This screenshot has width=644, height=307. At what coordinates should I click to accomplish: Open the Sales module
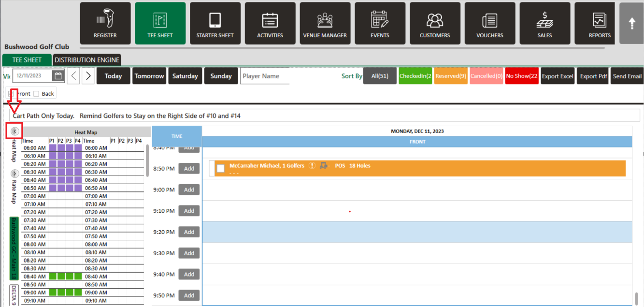pos(544,23)
